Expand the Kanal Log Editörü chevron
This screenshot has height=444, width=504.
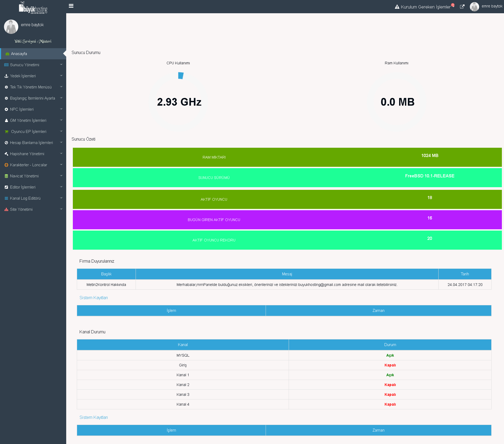[x=61, y=198]
